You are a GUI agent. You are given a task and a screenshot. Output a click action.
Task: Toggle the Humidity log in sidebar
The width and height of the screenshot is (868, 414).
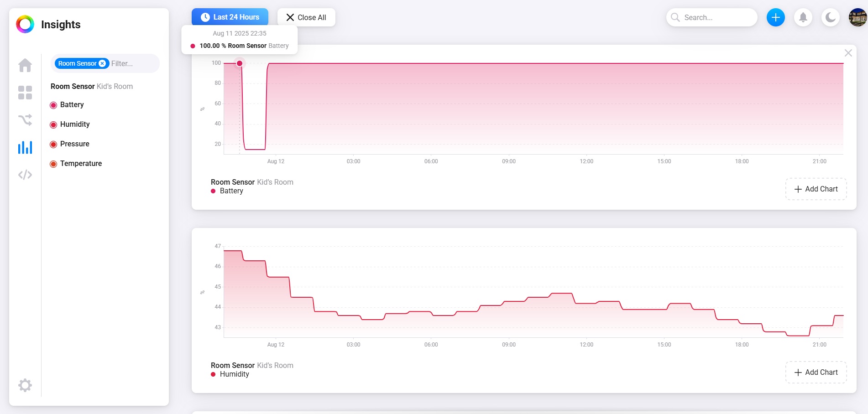[x=74, y=124]
